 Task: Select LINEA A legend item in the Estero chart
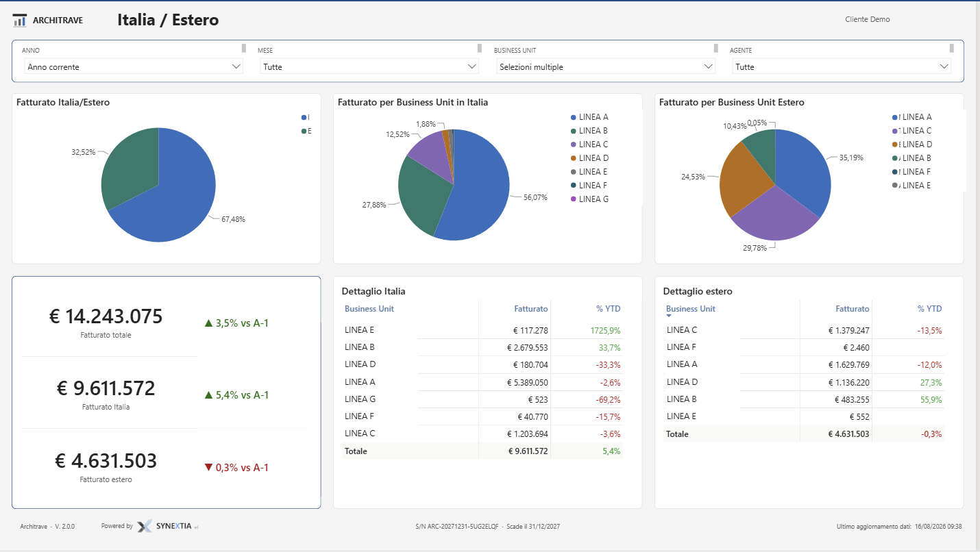click(912, 117)
